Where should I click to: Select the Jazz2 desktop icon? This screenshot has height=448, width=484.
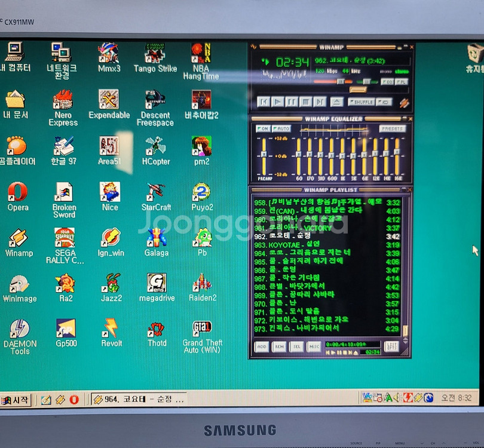(x=111, y=287)
